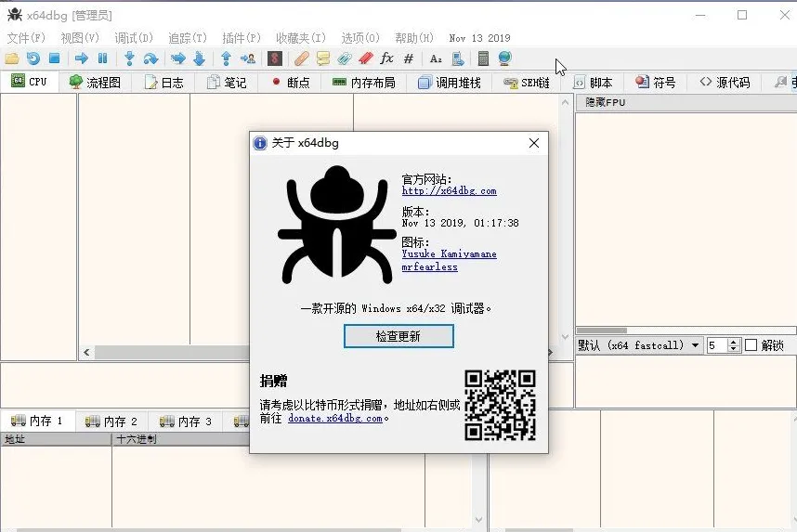Switch to the SEH链 tab
The height and width of the screenshot is (532, 797).
tap(526, 83)
